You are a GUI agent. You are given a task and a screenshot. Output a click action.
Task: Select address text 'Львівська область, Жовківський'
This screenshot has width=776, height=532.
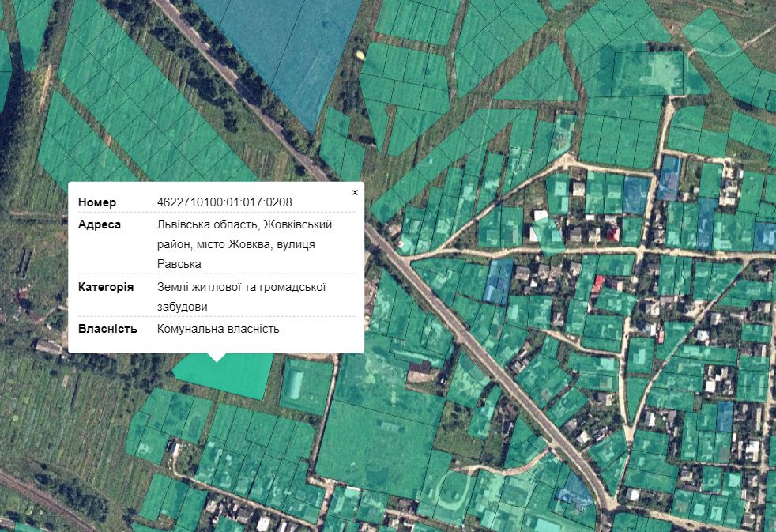click(244, 224)
